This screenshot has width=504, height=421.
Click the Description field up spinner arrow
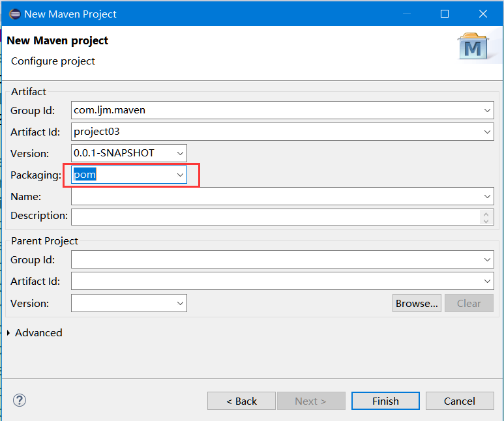point(486,214)
